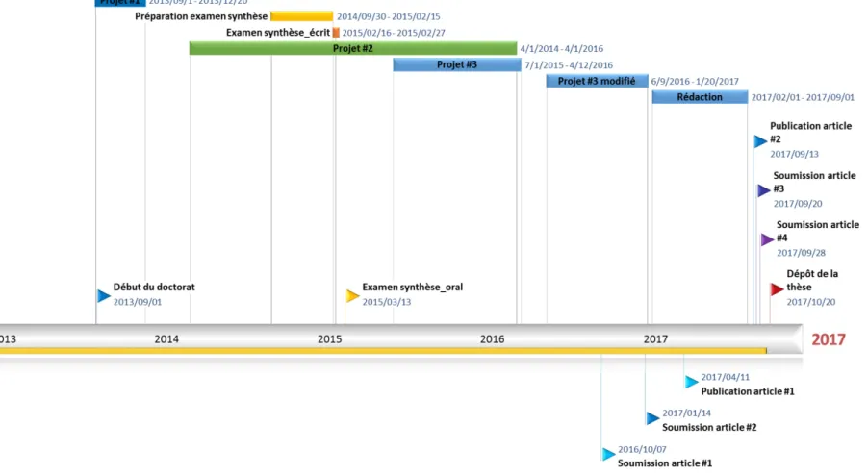Screen dimensions: 868x476
Task: Select date range 6/9/2016 - 1/20/2017
Action: click(695, 82)
